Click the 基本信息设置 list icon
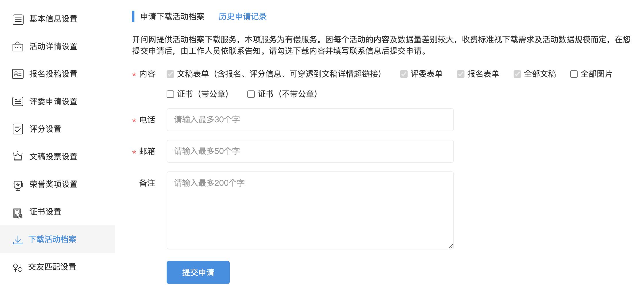This screenshot has height=302, width=644. click(18, 19)
